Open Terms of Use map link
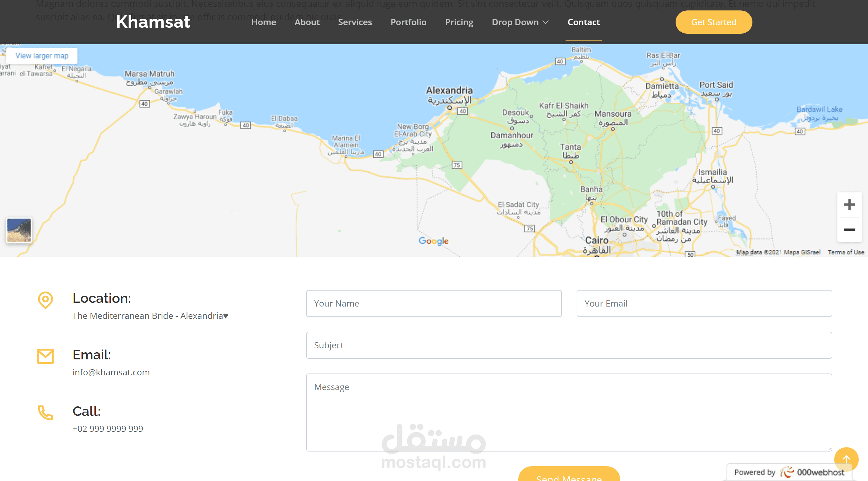Viewport: 868px width, 481px height. 846,252
